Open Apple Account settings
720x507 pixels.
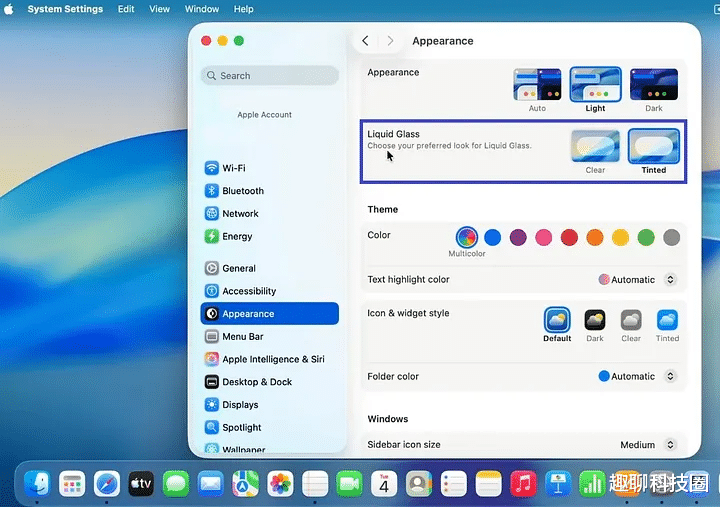264,115
